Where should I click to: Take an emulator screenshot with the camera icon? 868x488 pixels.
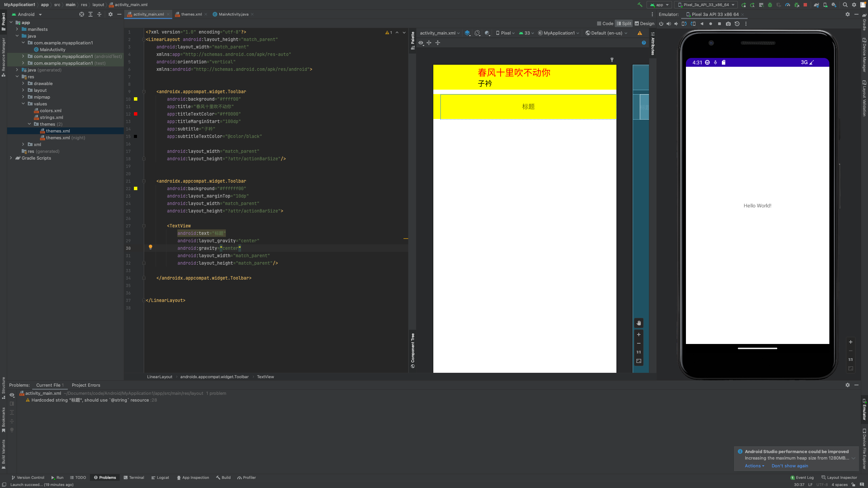tap(728, 24)
